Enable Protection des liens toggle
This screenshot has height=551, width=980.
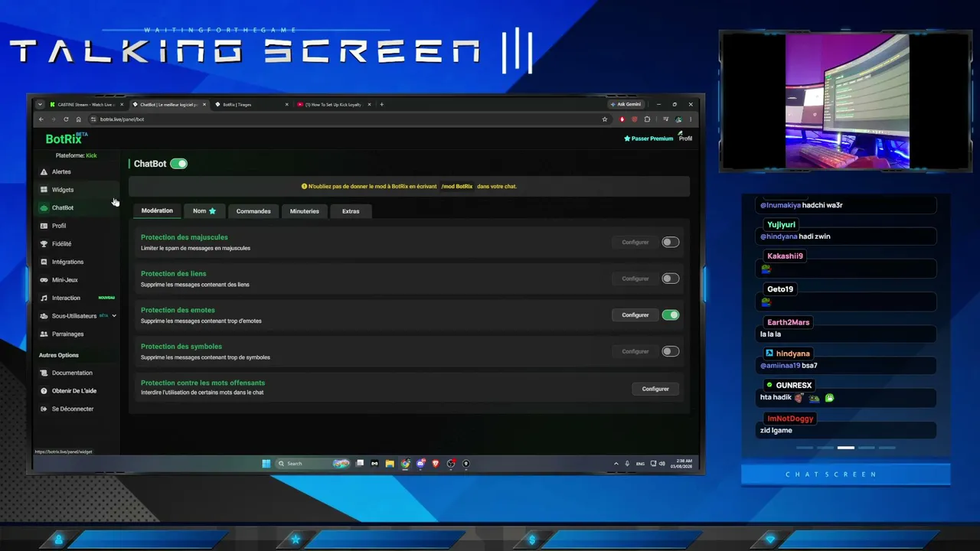click(670, 279)
